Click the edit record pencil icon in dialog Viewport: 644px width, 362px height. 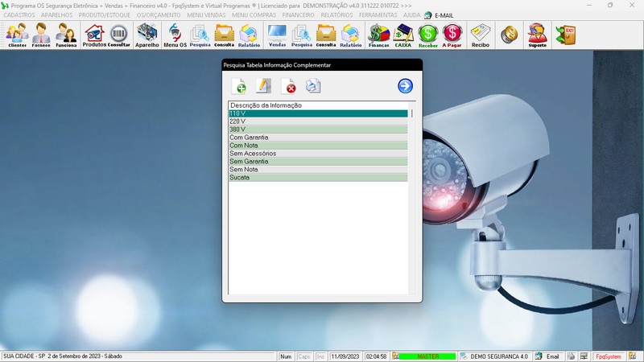point(263,86)
